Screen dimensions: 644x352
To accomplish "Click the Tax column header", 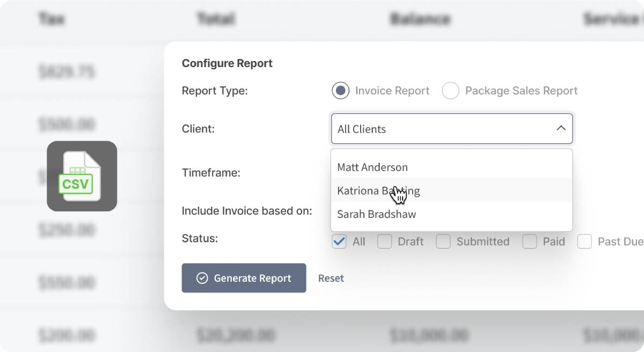I will (52, 19).
